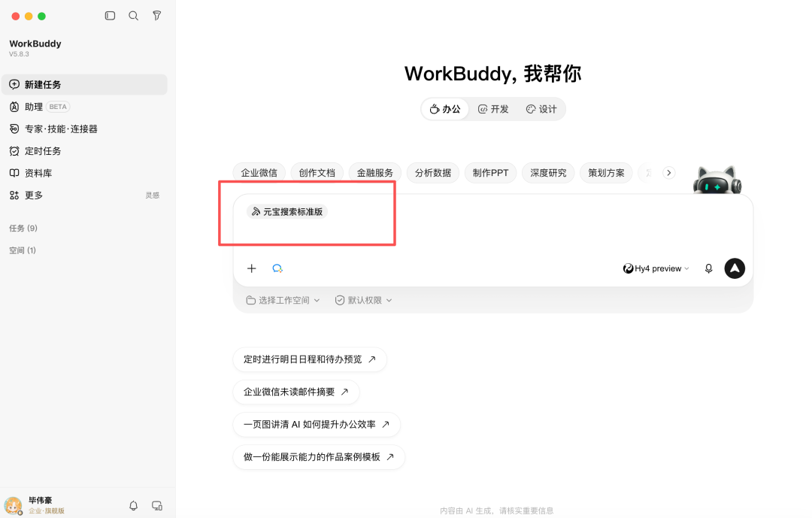Image resolution: width=812 pixels, height=518 pixels.
Task: Send the prompt with black arrow button
Action: [735, 268]
